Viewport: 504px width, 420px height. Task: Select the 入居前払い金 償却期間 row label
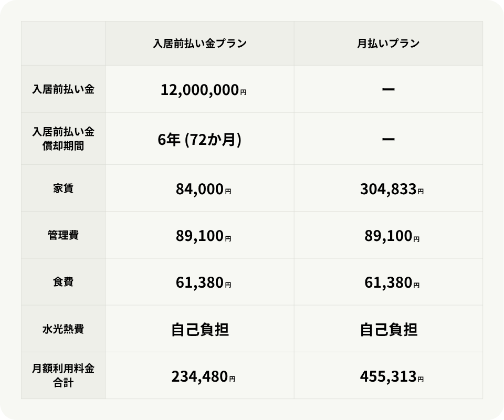pos(63,139)
